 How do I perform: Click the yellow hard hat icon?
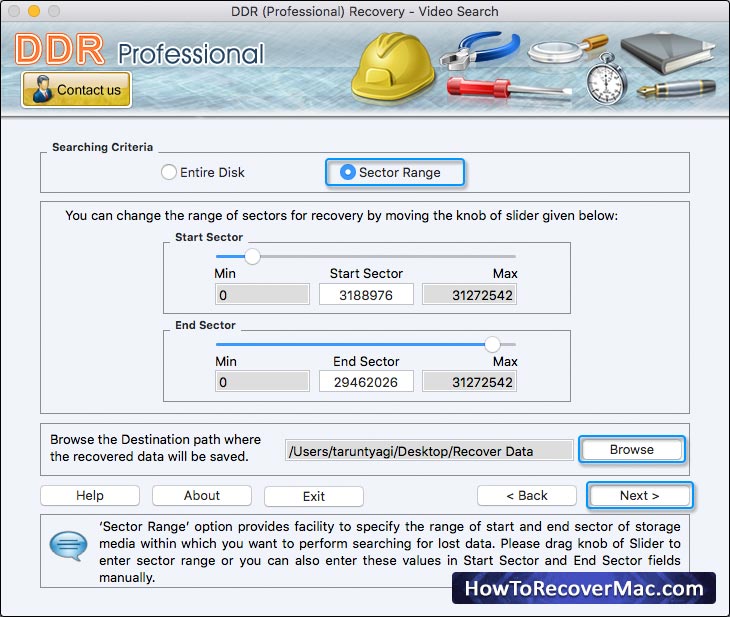(392, 66)
